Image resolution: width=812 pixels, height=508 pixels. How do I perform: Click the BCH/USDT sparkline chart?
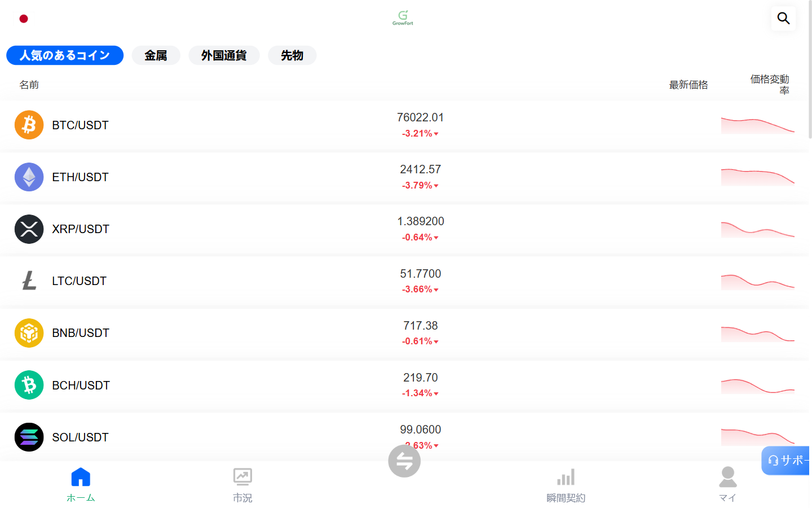click(757, 386)
